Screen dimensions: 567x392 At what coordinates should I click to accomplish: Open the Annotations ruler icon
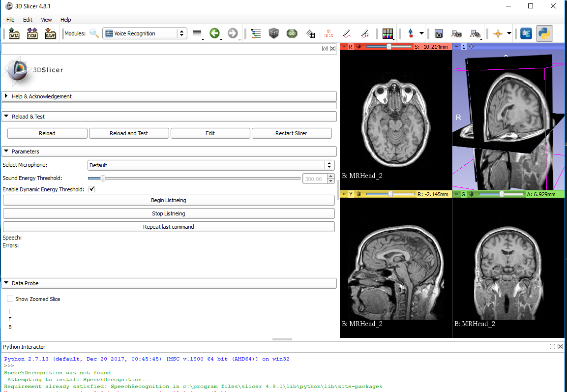pos(347,33)
